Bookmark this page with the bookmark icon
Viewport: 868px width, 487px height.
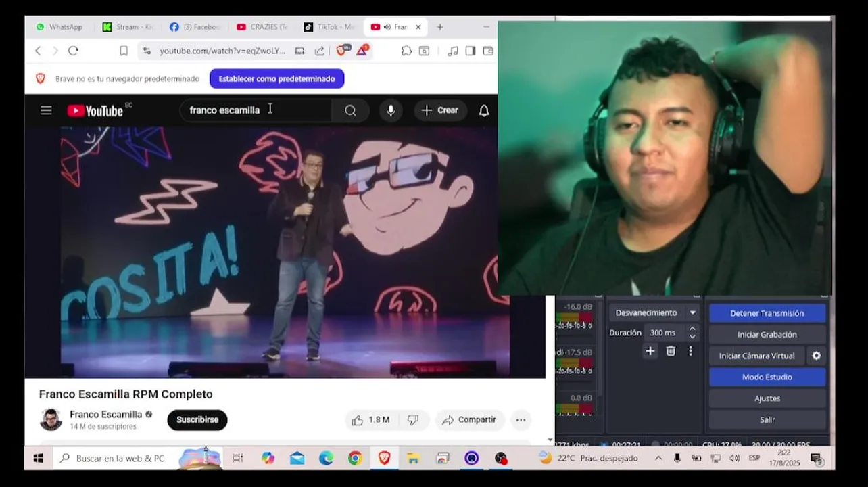click(124, 51)
